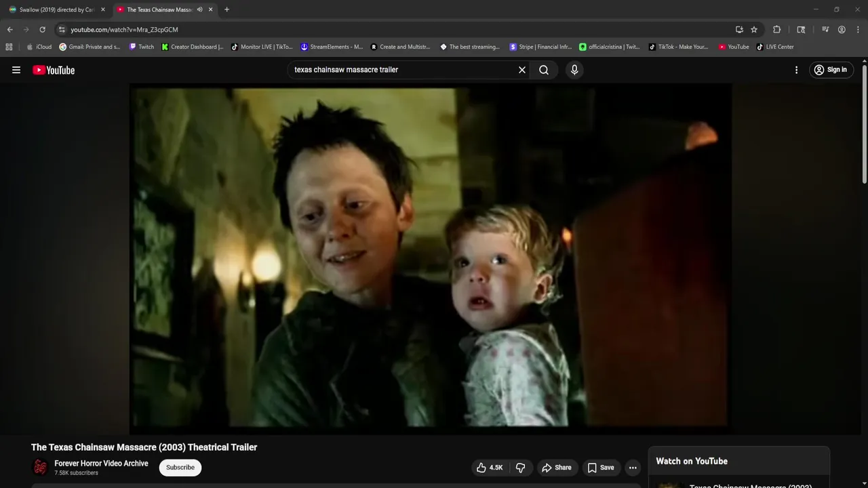Open Forever Horror Video Archive channel name
Image resolution: width=868 pixels, height=488 pixels.
[101, 464]
